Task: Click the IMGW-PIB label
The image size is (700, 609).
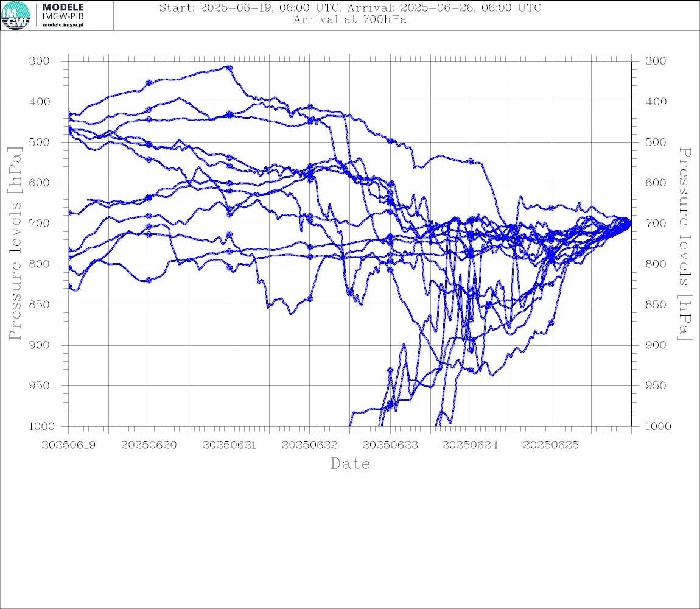Action: coord(63,16)
